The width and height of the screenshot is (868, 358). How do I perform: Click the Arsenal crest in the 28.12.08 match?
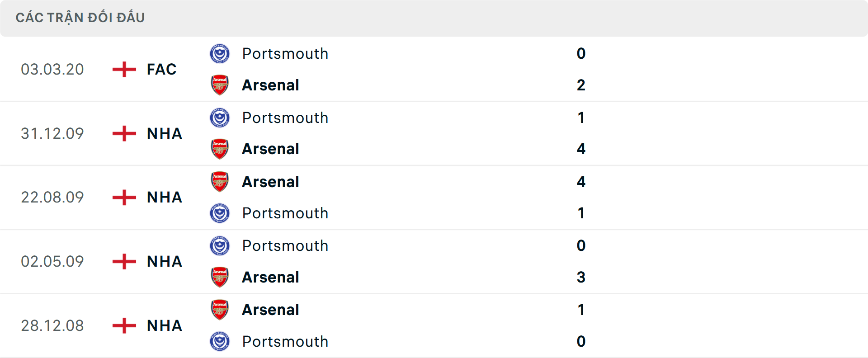click(x=220, y=309)
